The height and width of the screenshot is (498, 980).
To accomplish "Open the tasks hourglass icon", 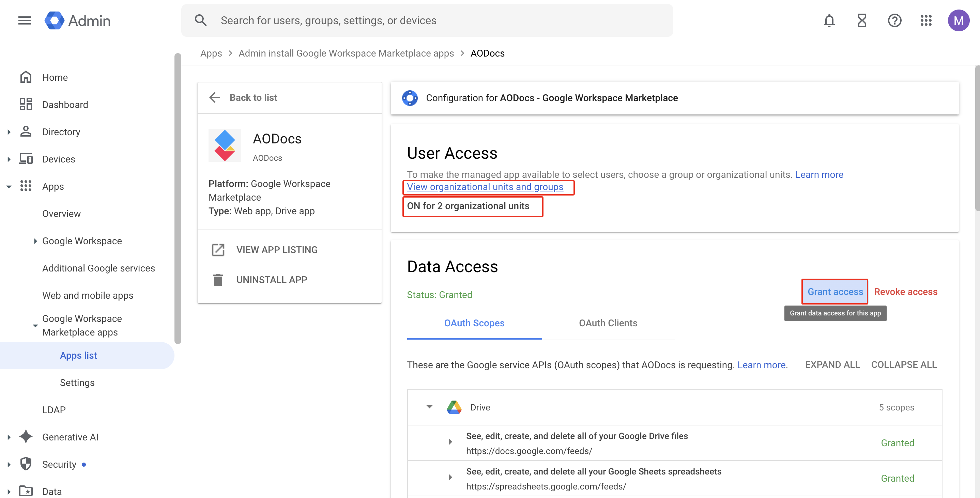I will (x=862, y=20).
